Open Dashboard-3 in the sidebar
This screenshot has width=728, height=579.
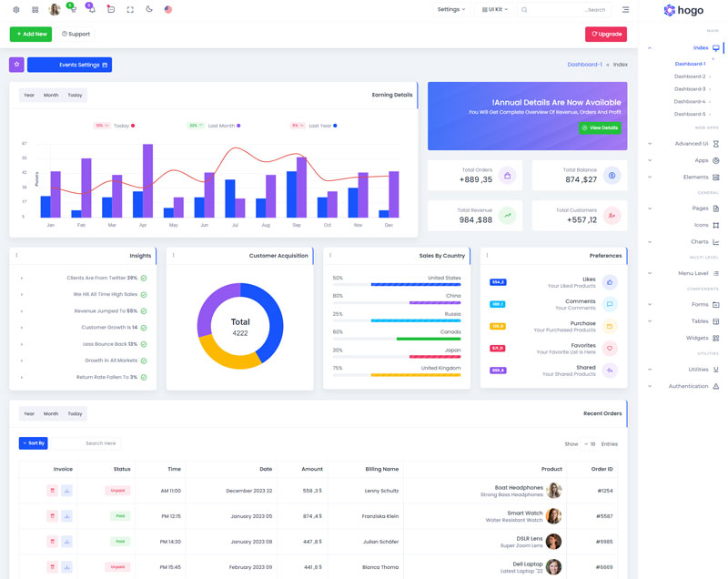pos(690,89)
